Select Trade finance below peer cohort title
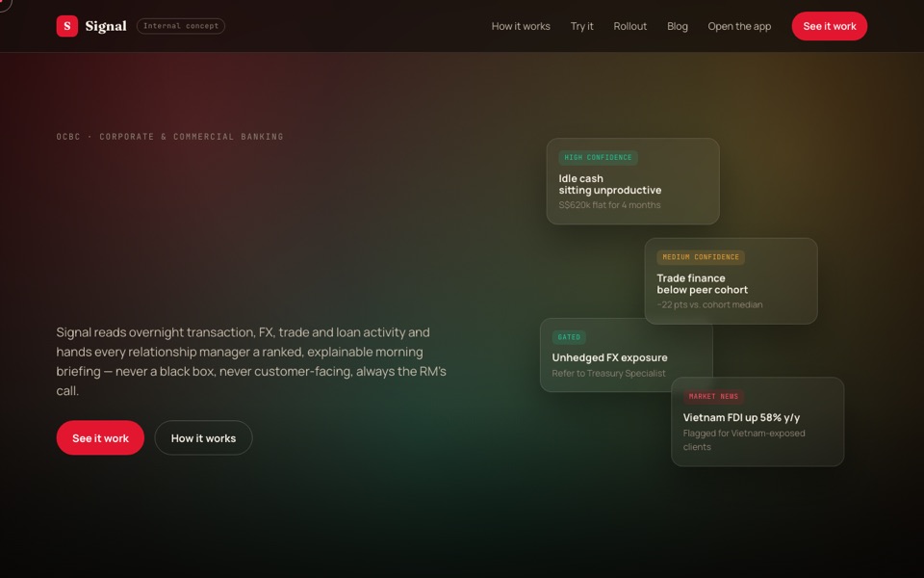This screenshot has width=924, height=578. (703, 283)
